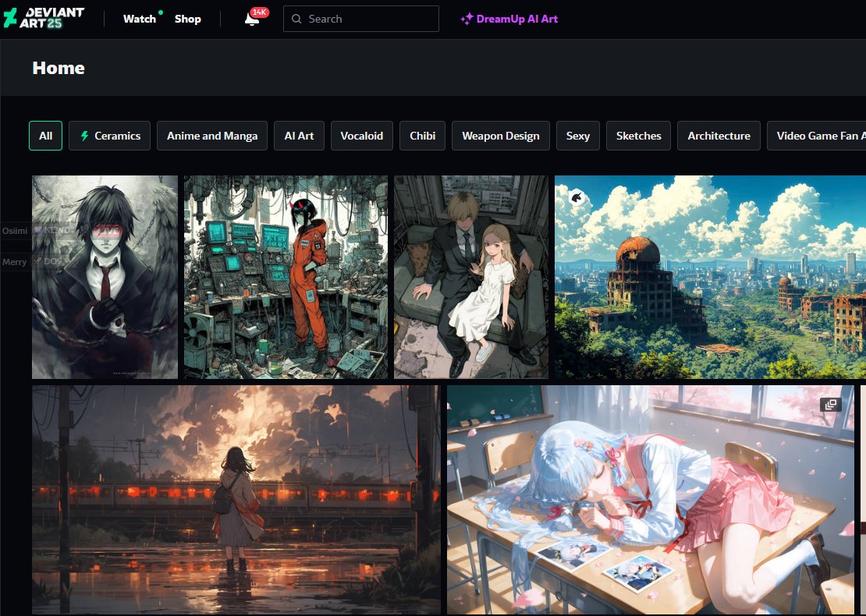Focus the Search input field

point(361,19)
